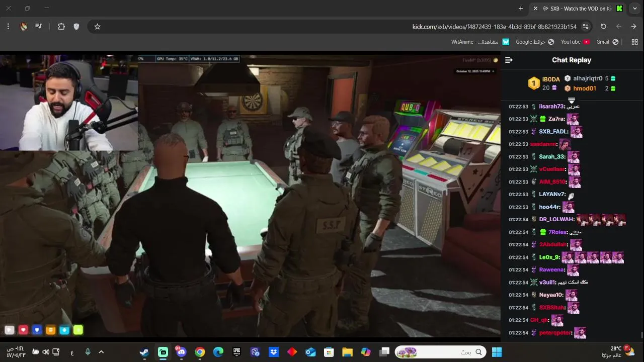The width and height of the screenshot is (644, 362).
Task: Click the streamer webcam overlay in video
Action: (69, 103)
